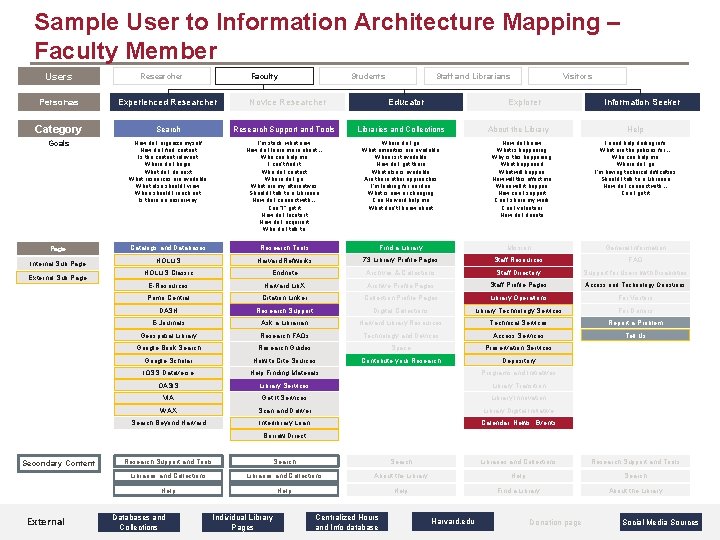Click the Databases and Collections external box
The width and height of the screenshot is (720, 540).
click(139, 522)
